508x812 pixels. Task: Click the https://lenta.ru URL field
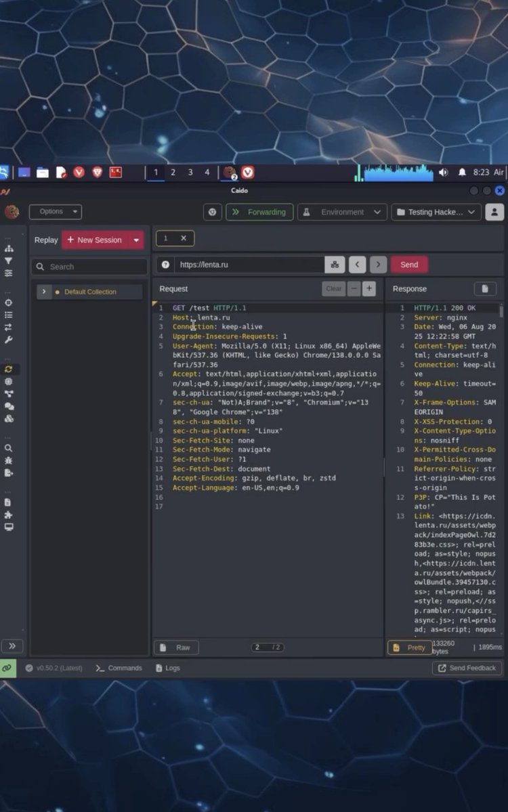(x=249, y=265)
